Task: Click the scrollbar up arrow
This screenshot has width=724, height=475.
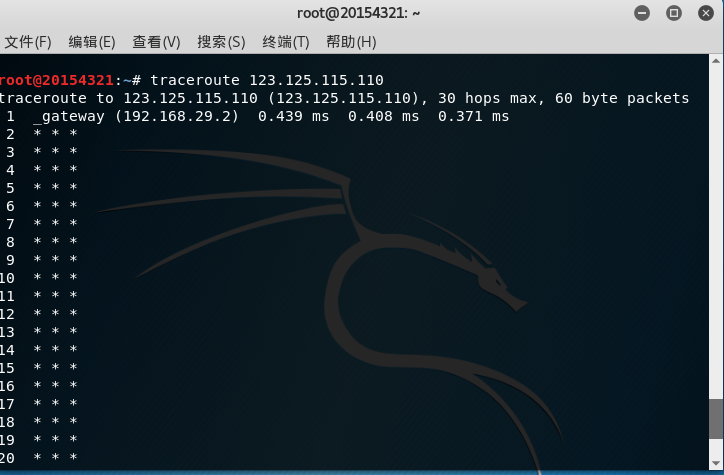Action: click(716, 61)
